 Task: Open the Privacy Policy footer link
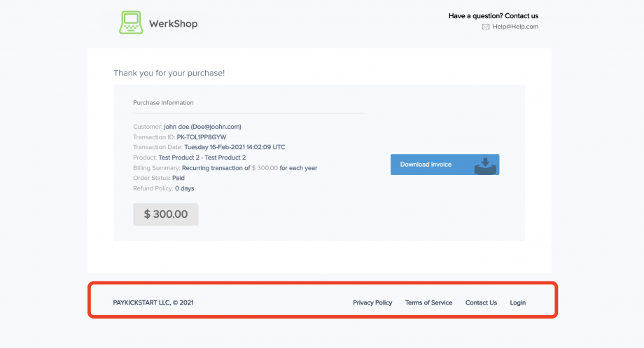tap(372, 302)
